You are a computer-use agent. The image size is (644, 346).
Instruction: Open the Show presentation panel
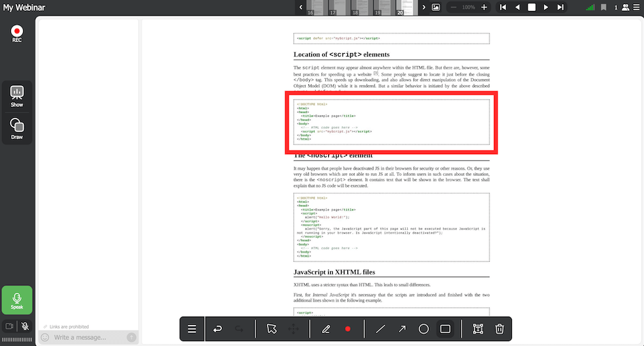[17, 97]
